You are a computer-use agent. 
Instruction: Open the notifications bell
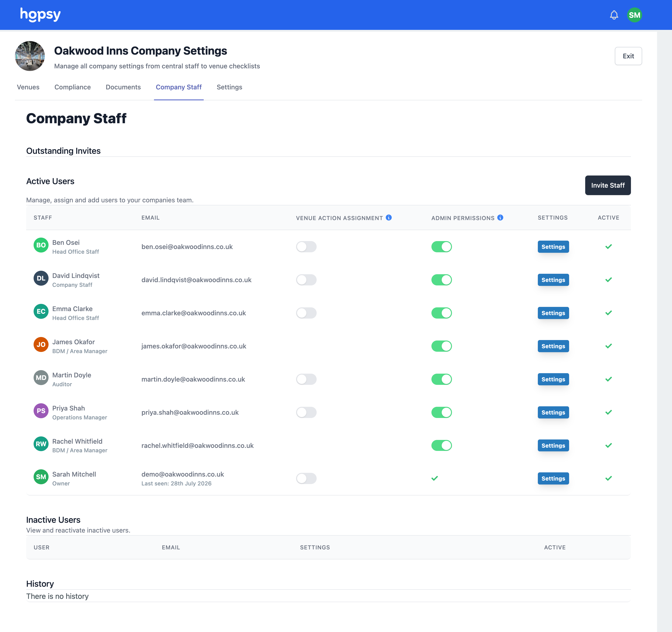click(614, 15)
